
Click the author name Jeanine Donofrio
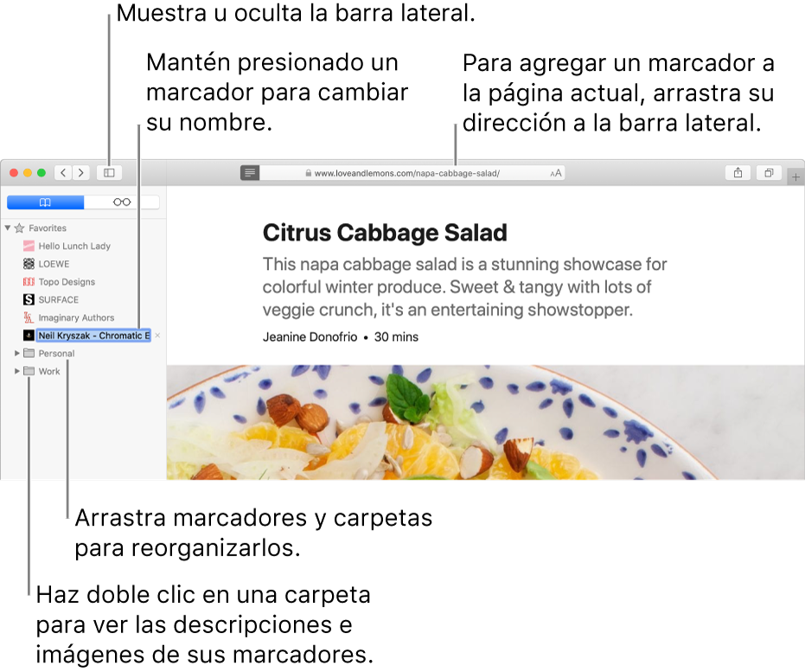pos(310,337)
